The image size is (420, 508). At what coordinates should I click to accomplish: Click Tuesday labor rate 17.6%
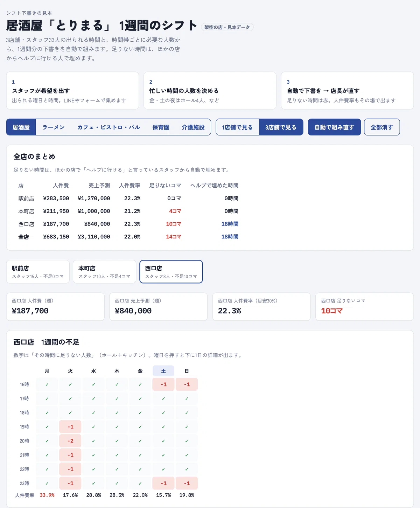click(70, 495)
